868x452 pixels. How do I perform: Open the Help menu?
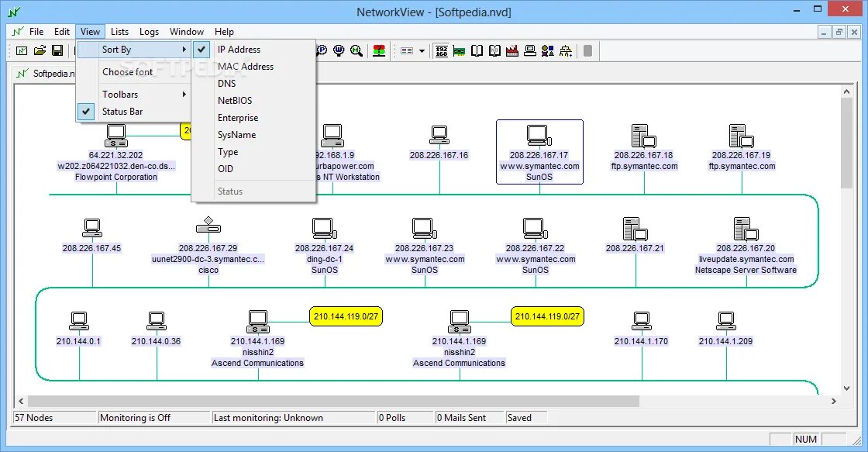coord(224,32)
